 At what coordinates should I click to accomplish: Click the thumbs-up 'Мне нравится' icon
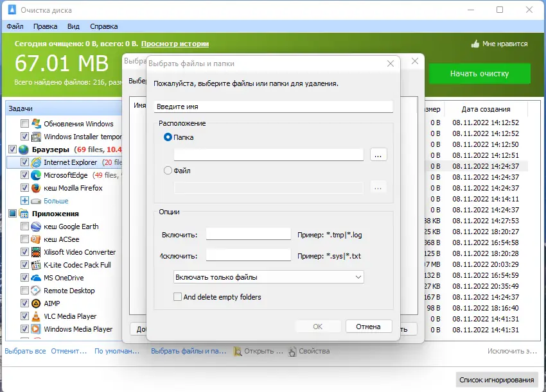point(475,44)
